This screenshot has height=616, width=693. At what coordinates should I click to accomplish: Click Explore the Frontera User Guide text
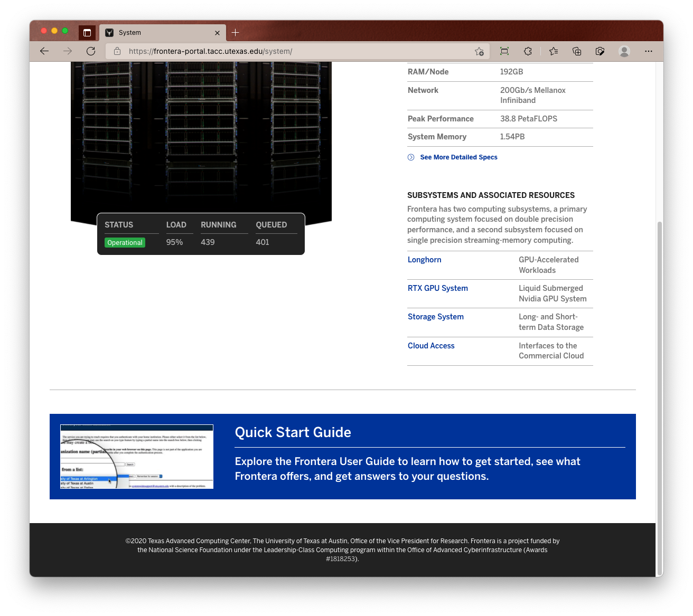point(407,469)
